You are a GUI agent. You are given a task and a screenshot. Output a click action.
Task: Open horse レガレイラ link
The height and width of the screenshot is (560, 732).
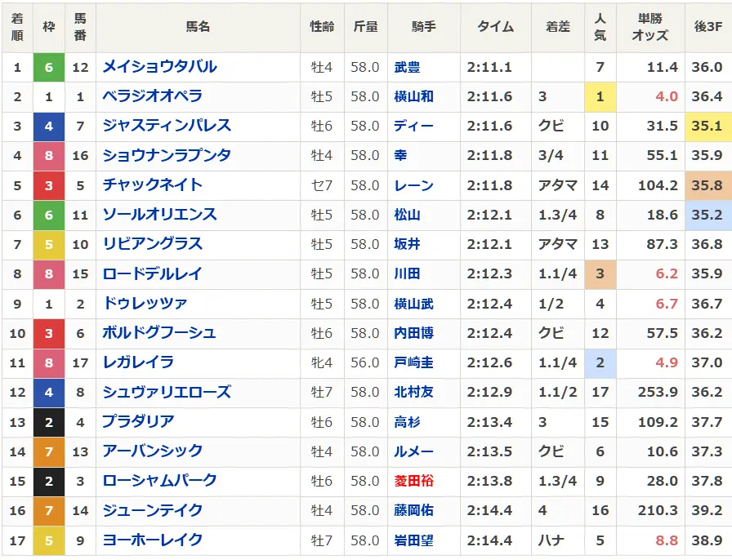point(138,362)
